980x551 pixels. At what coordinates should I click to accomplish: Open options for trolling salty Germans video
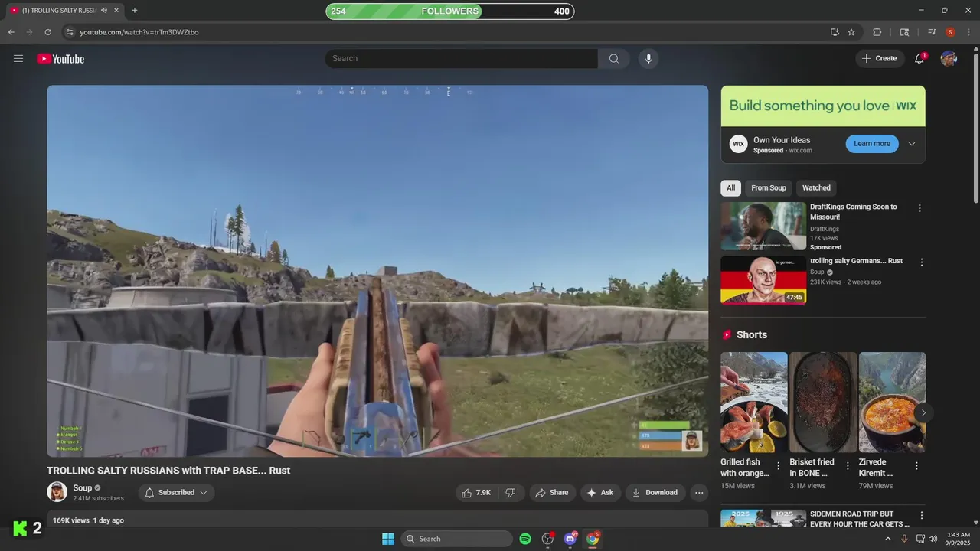[922, 262]
